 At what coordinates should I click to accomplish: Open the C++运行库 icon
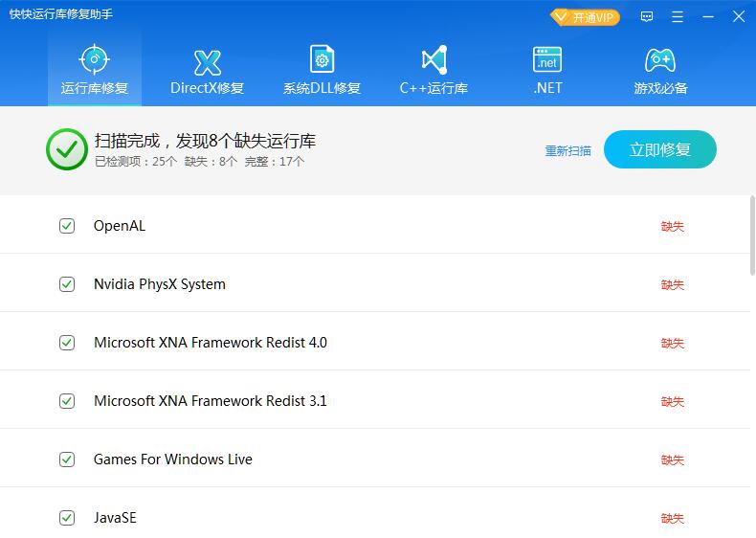pyautogui.click(x=434, y=61)
